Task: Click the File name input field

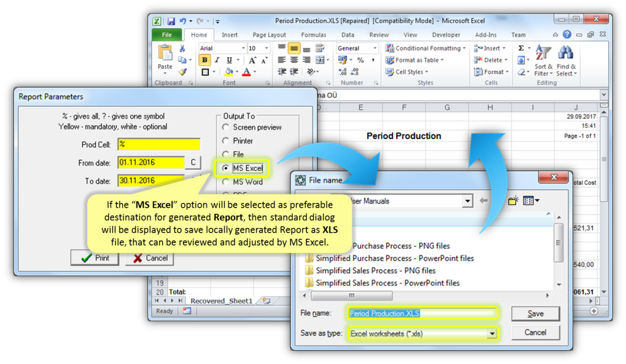Action: pyautogui.click(x=423, y=314)
